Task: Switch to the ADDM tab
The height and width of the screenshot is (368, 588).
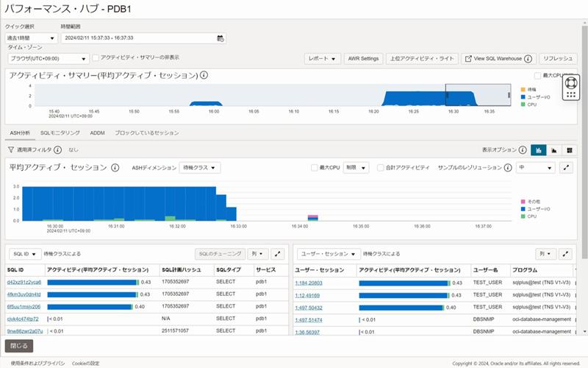Action: tap(97, 133)
